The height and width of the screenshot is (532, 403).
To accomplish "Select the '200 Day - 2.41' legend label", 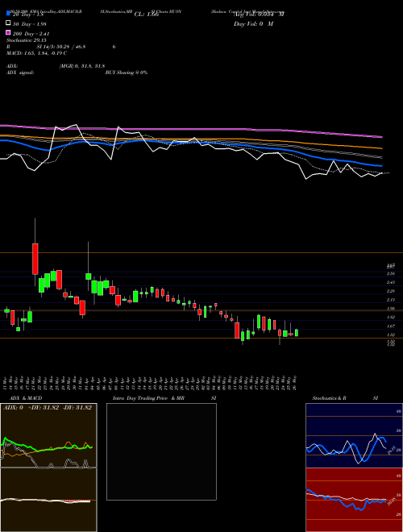I will pyautogui.click(x=31, y=33).
